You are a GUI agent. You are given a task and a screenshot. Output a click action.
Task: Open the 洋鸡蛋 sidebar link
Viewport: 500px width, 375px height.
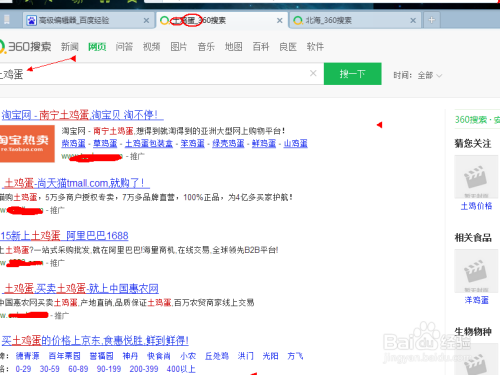coord(476,300)
